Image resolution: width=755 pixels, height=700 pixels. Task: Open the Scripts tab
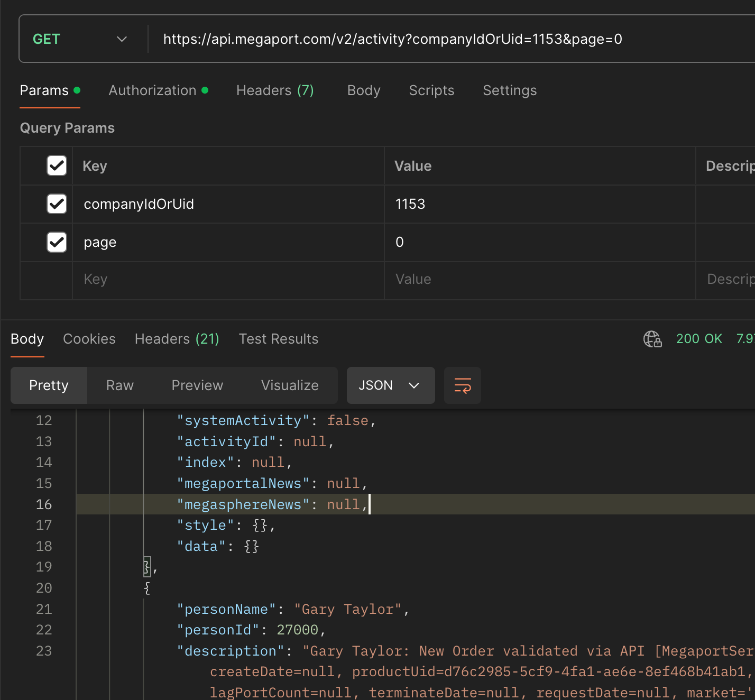pyautogui.click(x=431, y=90)
